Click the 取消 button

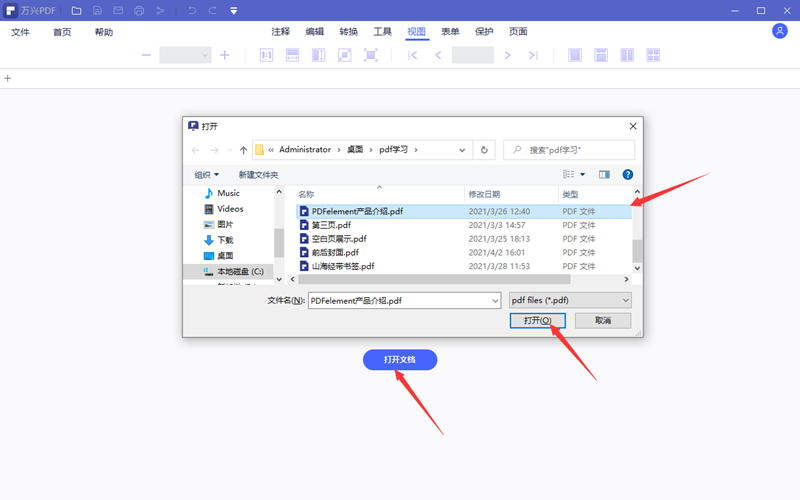tap(602, 320)
